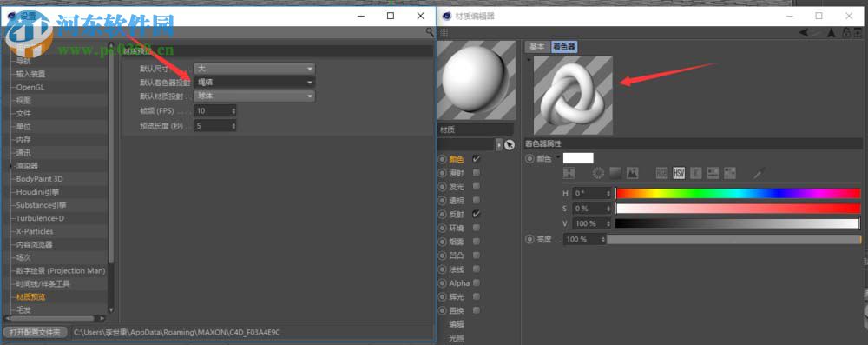Pick a color with the eyedropper

(759, 173)
